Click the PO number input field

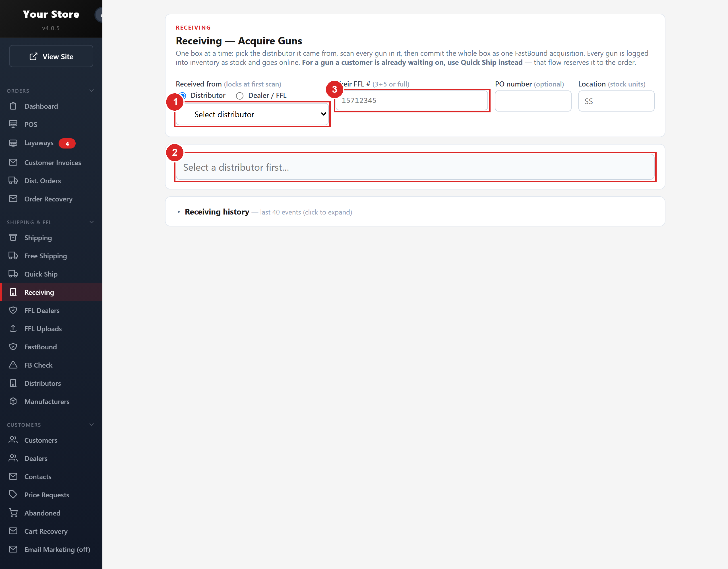(x=533, y=101)
